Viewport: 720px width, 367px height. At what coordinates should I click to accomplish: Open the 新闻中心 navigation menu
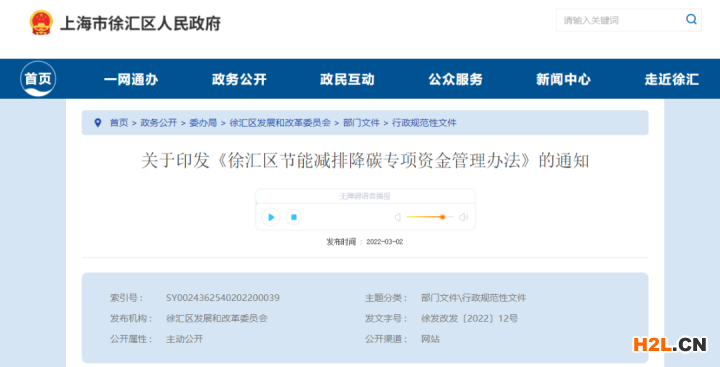coord(563,79)
